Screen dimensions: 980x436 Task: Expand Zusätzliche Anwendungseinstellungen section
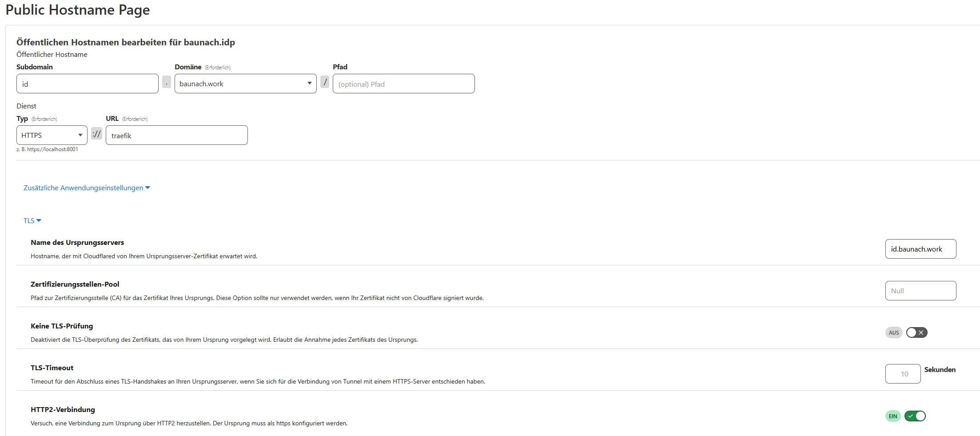pos(87,188)
